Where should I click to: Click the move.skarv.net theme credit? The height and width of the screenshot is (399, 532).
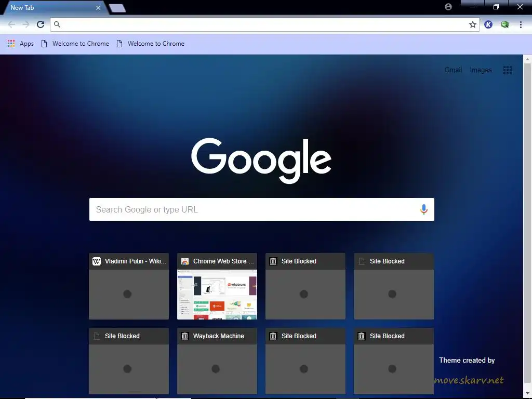point(469,380)
